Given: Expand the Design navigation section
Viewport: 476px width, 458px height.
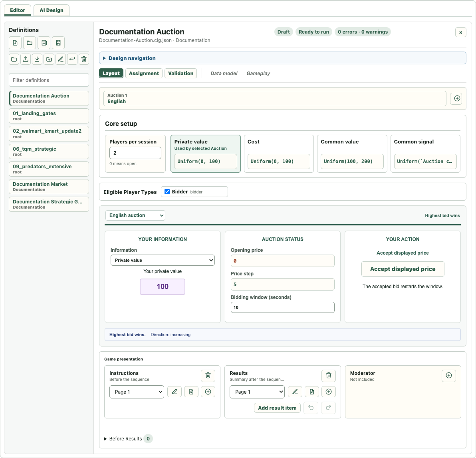Looking at the screenshot, I should pyautogui.click(x=282, y=58).
